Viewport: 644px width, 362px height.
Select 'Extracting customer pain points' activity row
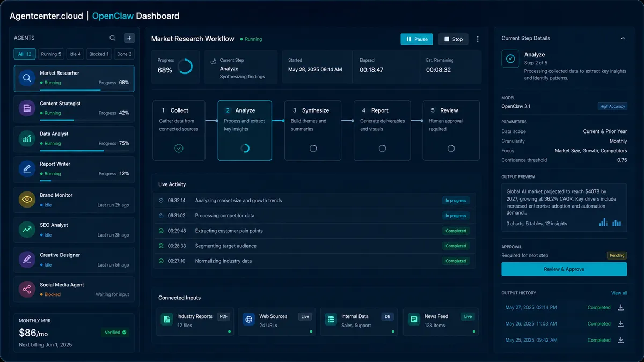(x=314, y=231)
